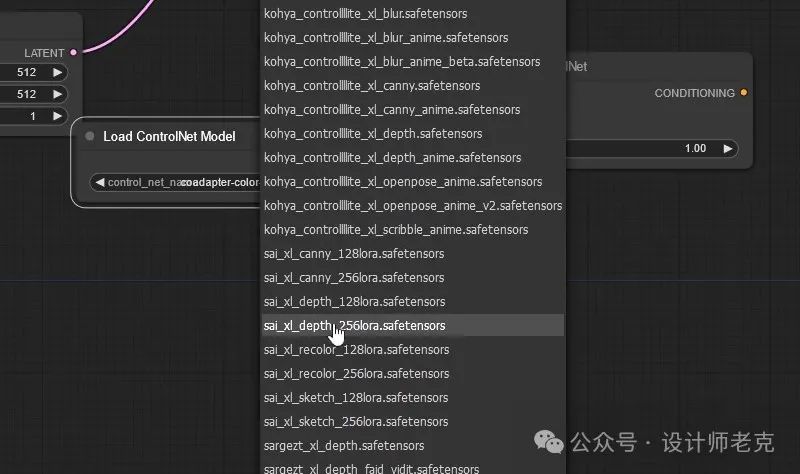Choose sai_xl_sketch_256lora.safetensors
The width and height of the screenshot is (800, 474).
pos(412,421)
